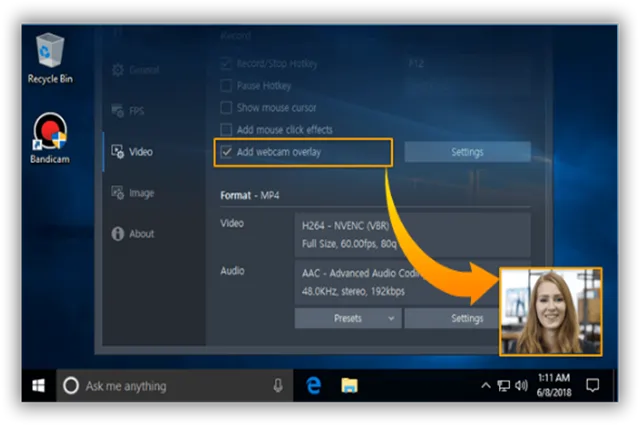Open the Action Center notification icon
Image resolution: width=640 pixels, height=426 pixels.
point(592,385)
